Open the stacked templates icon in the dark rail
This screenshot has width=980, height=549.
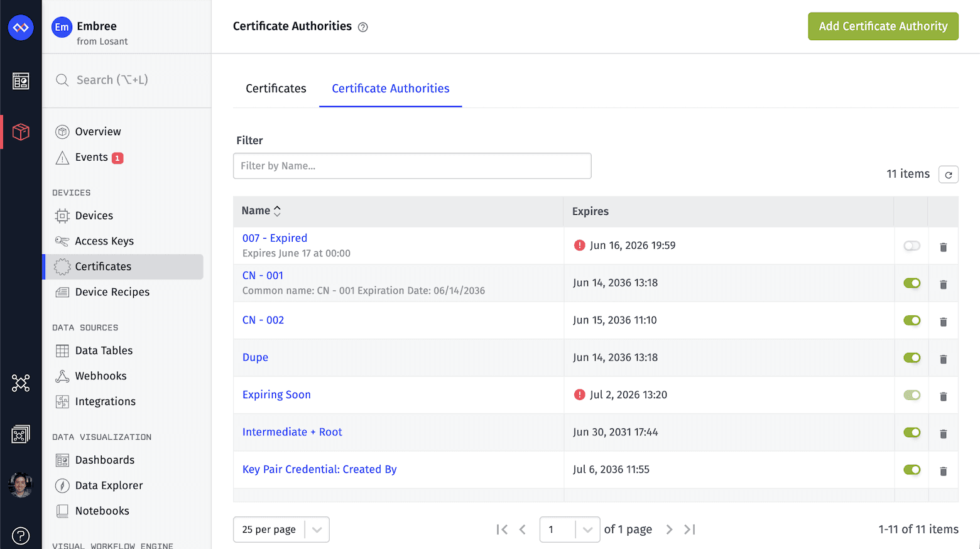coord(21,434)
